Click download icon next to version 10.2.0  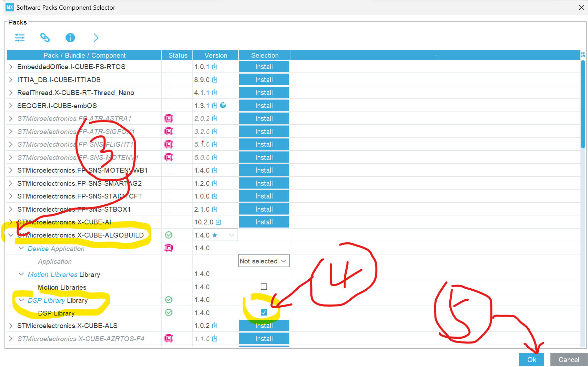(x=218, y=222)
